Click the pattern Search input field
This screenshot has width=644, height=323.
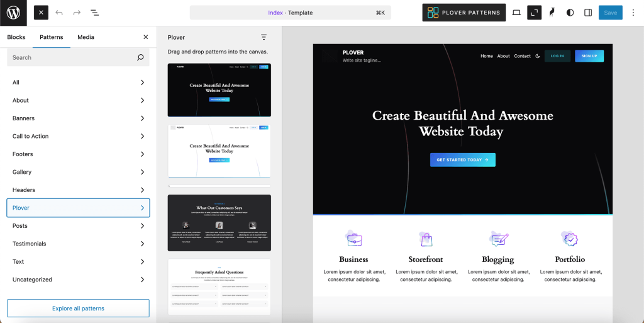[x=72, y=57]
